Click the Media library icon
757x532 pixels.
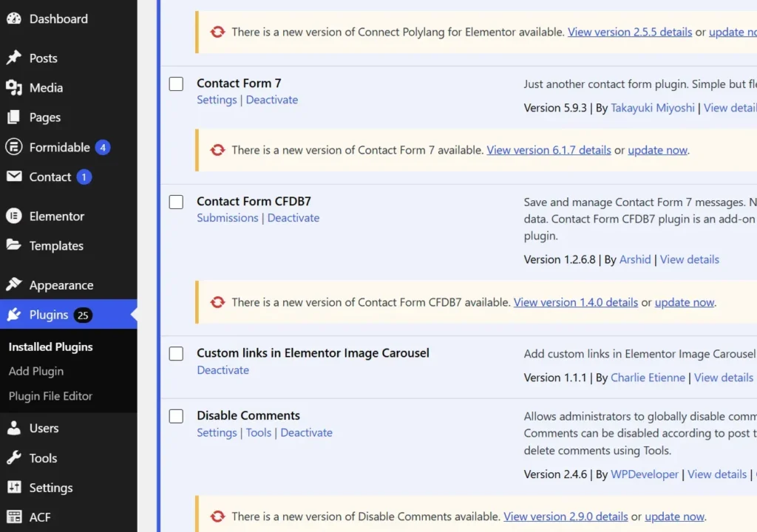(x=14, y=87)
